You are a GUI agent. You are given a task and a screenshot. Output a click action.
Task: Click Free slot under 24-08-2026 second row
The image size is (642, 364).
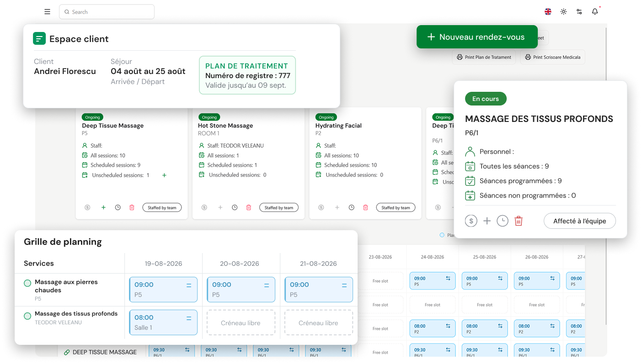pos(433,305)
